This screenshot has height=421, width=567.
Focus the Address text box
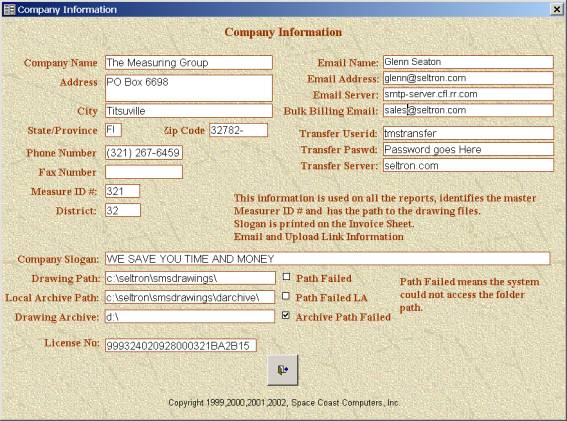click(189, 88)
